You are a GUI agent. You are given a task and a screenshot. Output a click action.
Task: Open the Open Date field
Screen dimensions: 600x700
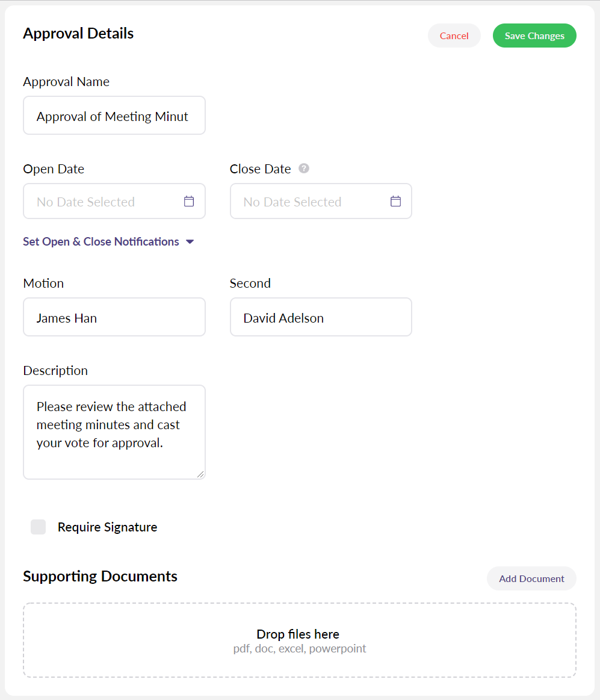coord(102,202)
